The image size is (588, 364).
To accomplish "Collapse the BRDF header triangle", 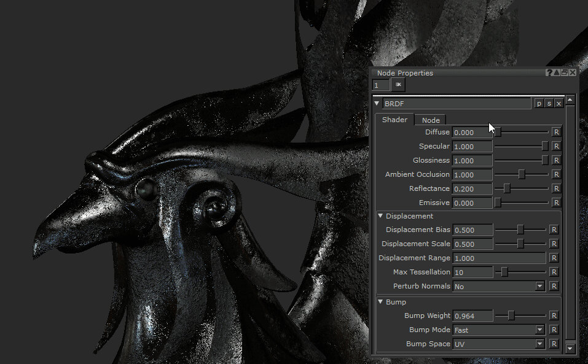I will tap(377, 103).
